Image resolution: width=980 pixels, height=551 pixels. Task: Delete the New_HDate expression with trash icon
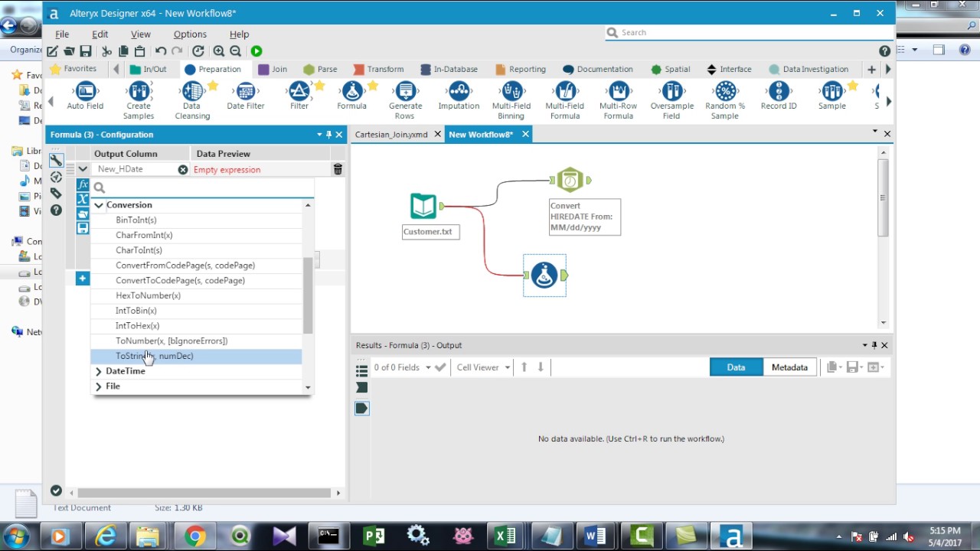[338, 169]
